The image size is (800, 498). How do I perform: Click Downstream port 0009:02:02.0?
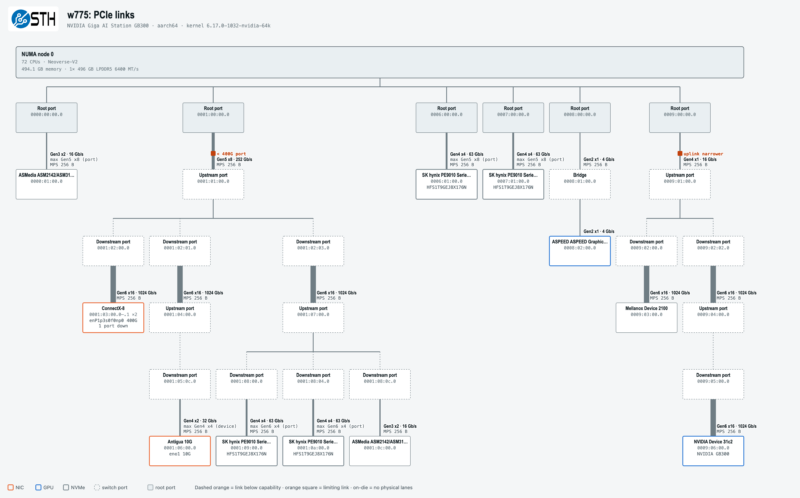point(713,251)
